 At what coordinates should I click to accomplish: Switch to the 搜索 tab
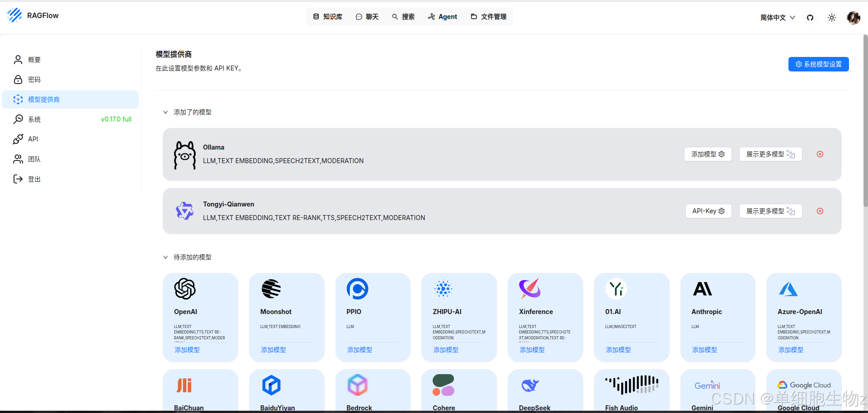[x=403, y=17]
